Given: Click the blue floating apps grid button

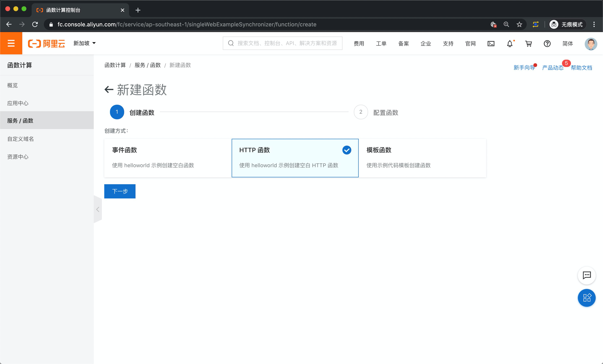Looking at the screenshot, I should point(586,298).
